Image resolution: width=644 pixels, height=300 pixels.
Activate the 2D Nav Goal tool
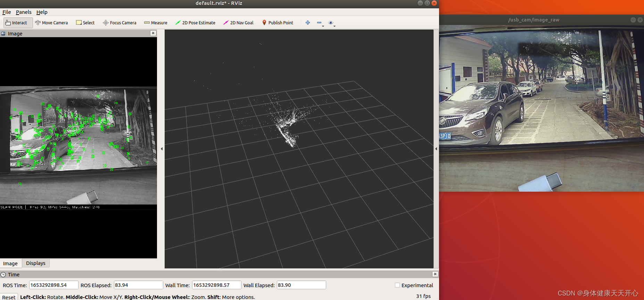(x=238, y=23)
